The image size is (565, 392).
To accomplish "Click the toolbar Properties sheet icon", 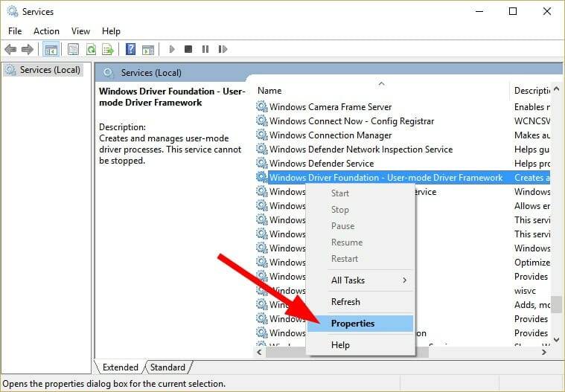I will coord(73,49).
